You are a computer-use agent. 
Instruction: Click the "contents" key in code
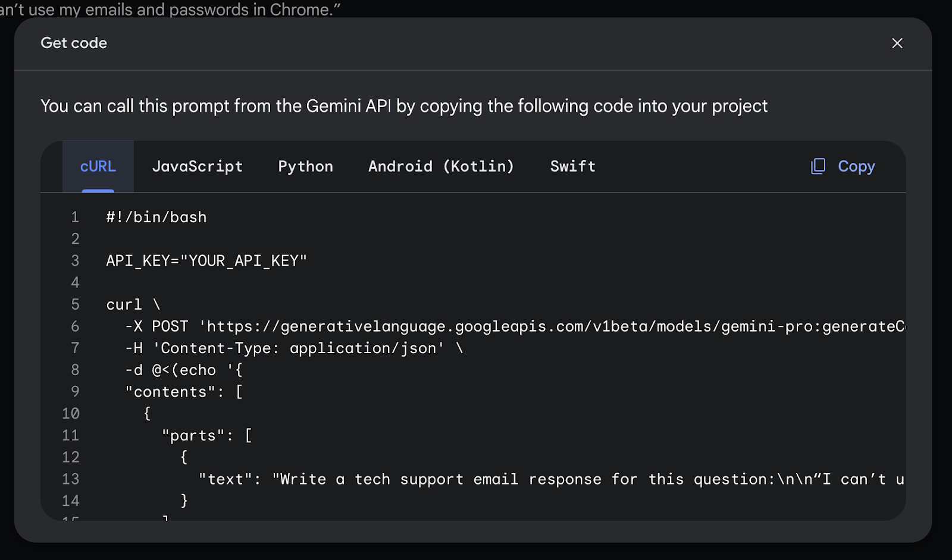pos(170,392)
